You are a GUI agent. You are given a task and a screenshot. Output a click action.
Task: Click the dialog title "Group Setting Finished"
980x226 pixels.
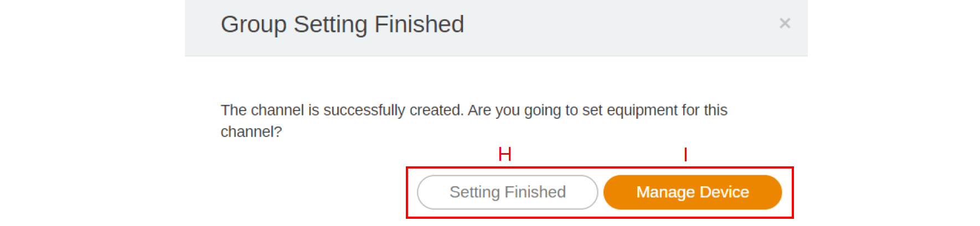pos(342,24)
